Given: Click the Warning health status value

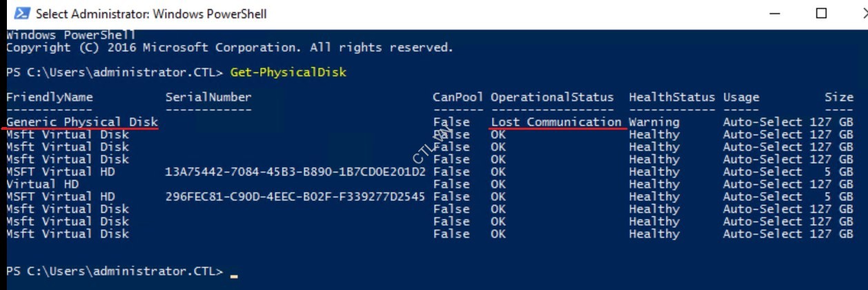Looking at the screenshot, I should point(653,122).
